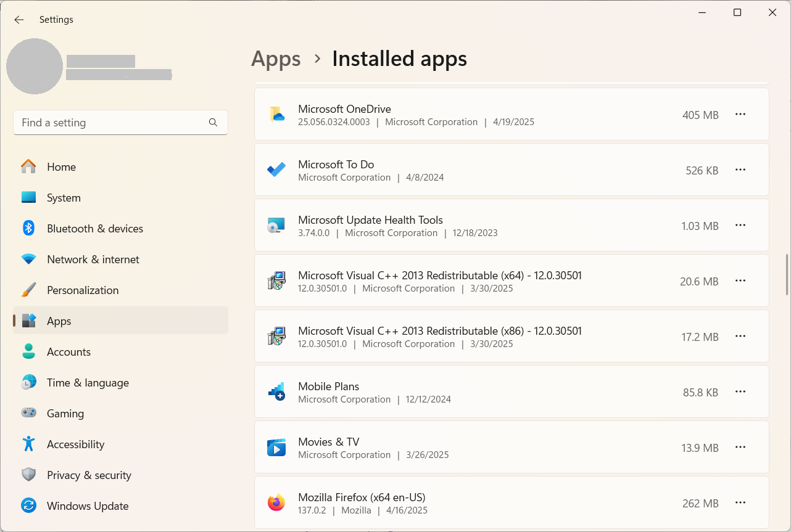Click the Microsoft To Do app icon
The image size is (791, 532).
click(x=276, y=170)
